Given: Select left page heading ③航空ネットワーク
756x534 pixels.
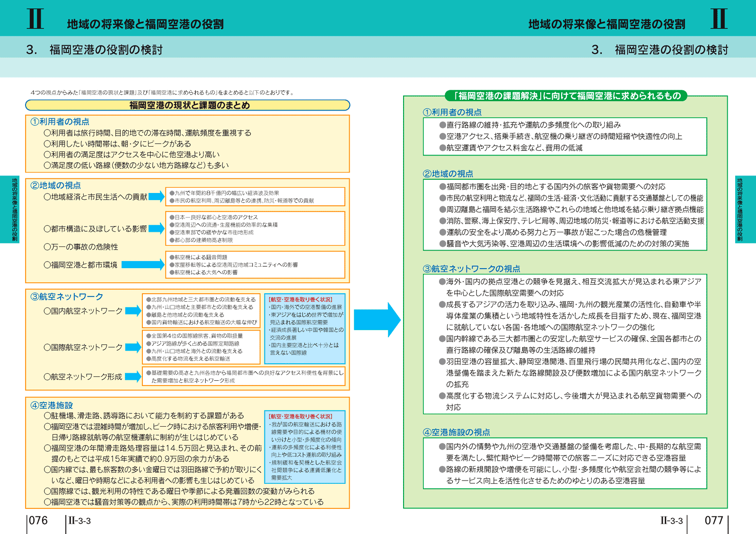Looking at the screenshot, I should [x=67, y=297].
